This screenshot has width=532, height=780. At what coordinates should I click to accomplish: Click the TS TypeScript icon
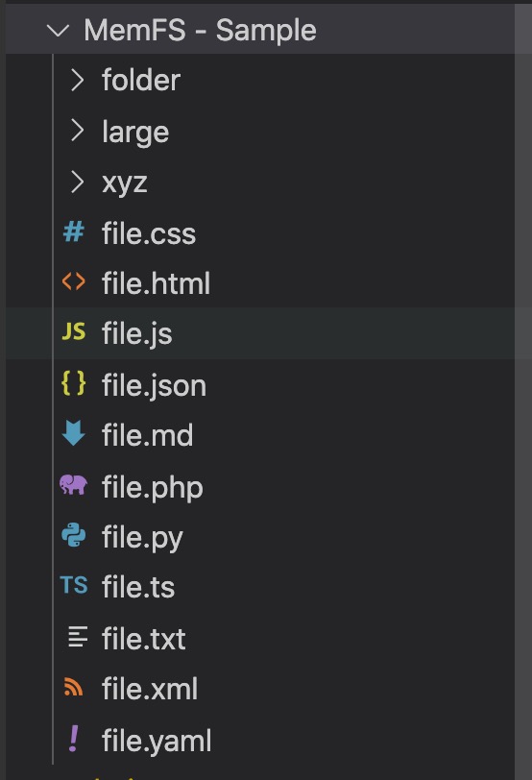tap(74, 585)
